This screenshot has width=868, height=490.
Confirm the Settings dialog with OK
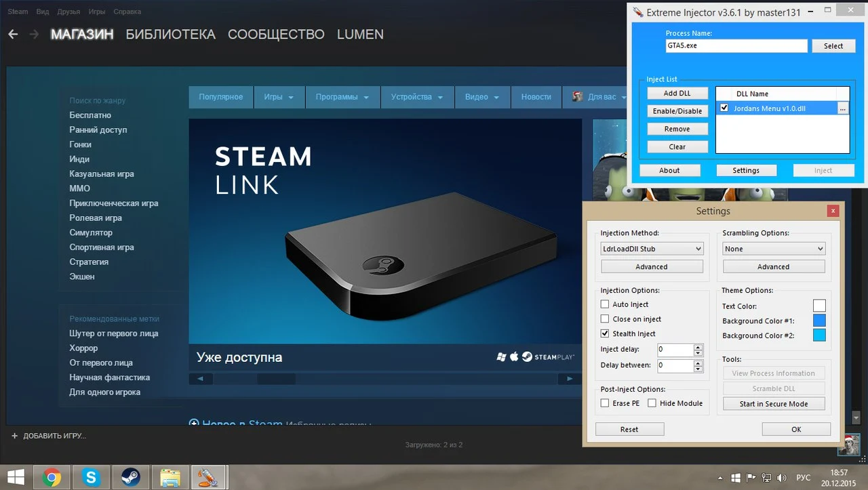(796, 429)
